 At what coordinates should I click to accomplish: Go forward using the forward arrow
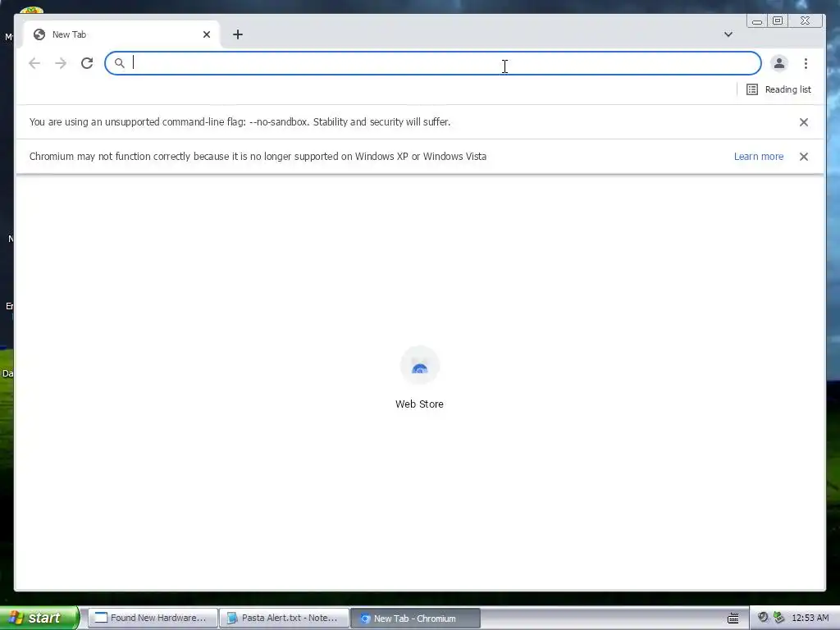[61, 63]
